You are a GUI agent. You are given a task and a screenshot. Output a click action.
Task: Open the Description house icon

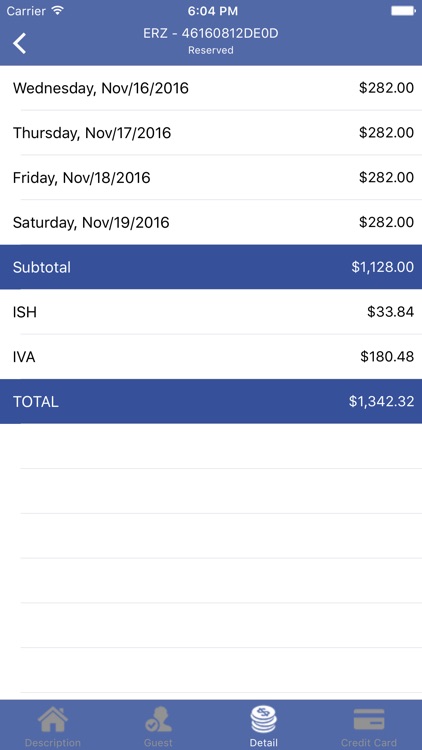pyautogui.click(x=53, y=720)
